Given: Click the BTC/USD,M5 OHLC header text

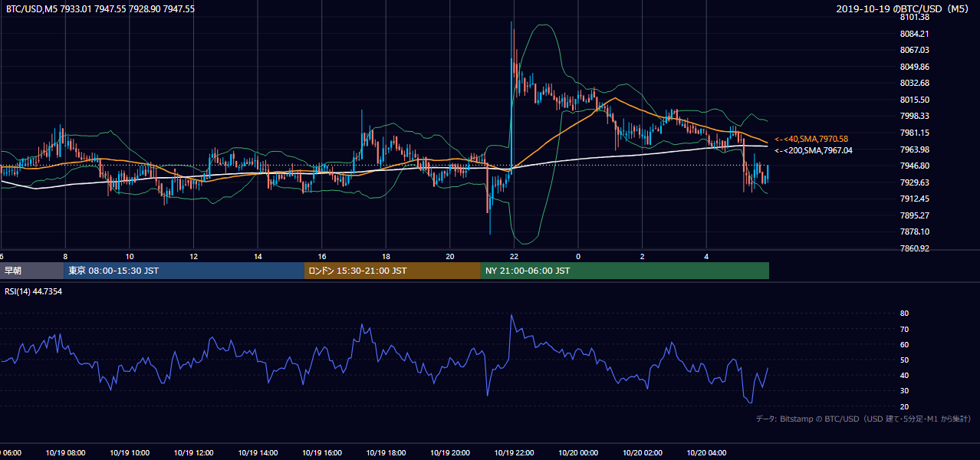Looking at the screenshot, I should [x=100, y=9].
